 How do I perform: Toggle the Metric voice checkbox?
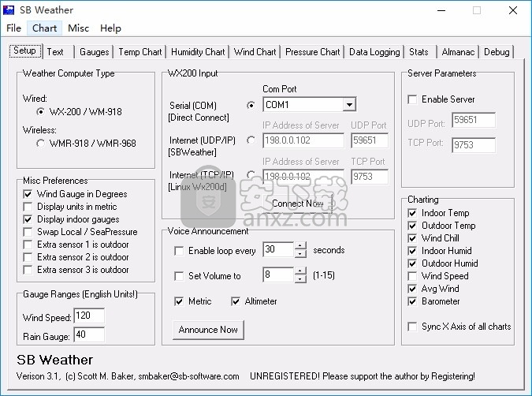point(179,301)
